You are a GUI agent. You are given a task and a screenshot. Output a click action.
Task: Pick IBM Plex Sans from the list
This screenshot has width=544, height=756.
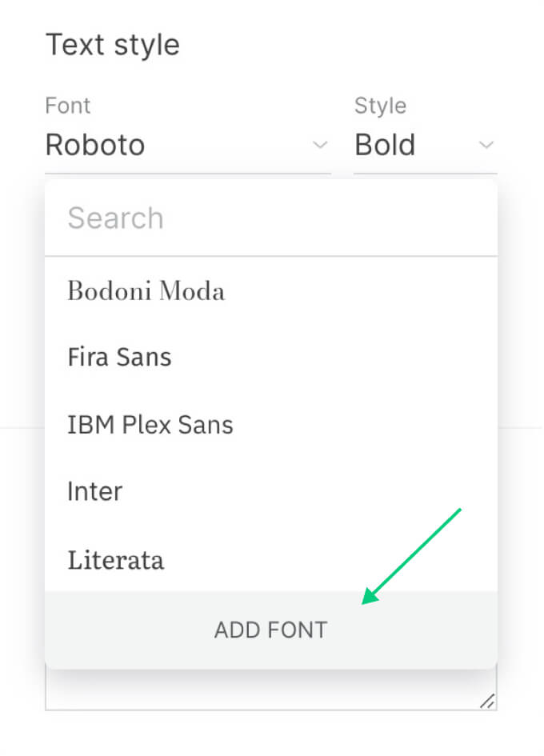150,424
